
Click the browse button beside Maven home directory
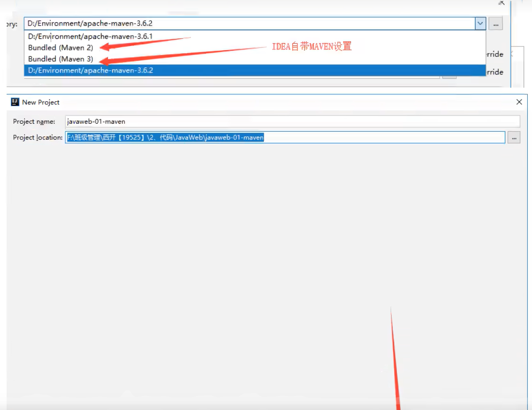[x=496, y=24]
